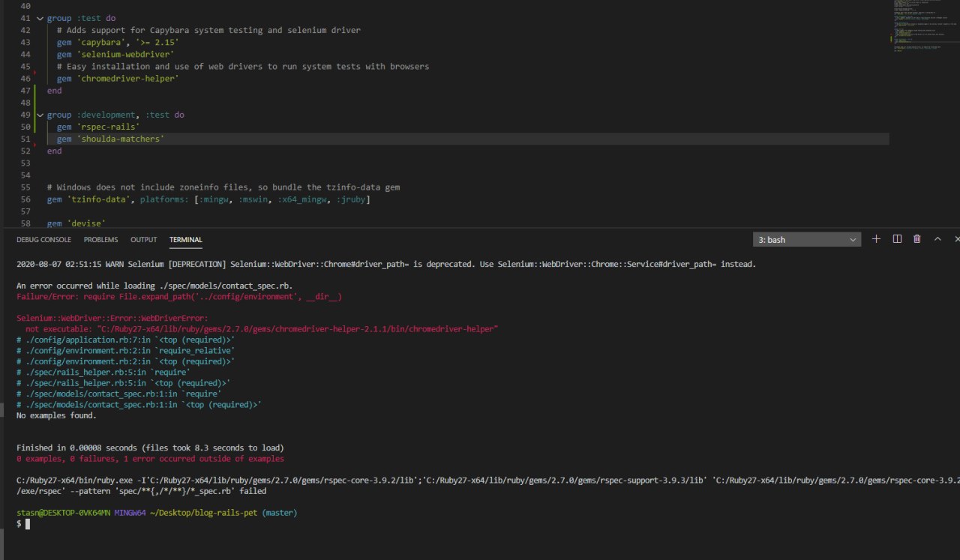
Task: Switch to the DEBUG CONSOLE tab
Action: pyautogui.click(x=43, y=240)
